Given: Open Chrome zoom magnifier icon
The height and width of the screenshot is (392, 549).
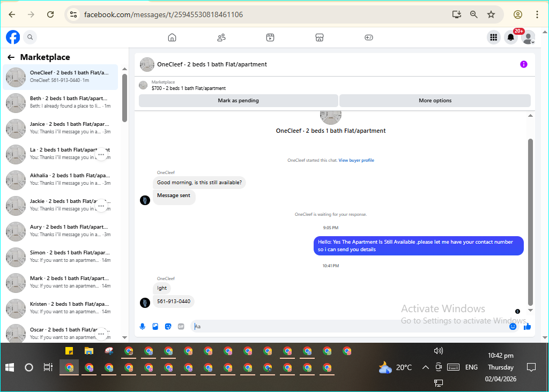Looking at the screenshot, I should coord(474,14).
